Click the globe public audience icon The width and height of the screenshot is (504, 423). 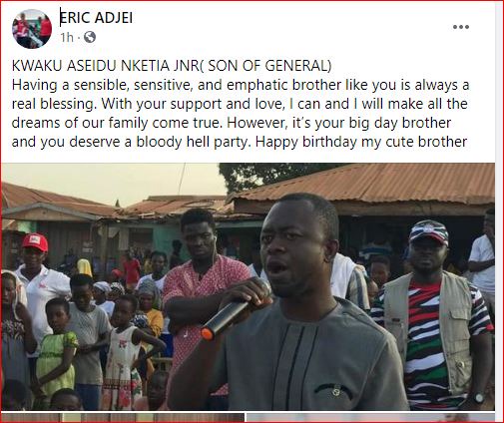[x=90, y=37]
